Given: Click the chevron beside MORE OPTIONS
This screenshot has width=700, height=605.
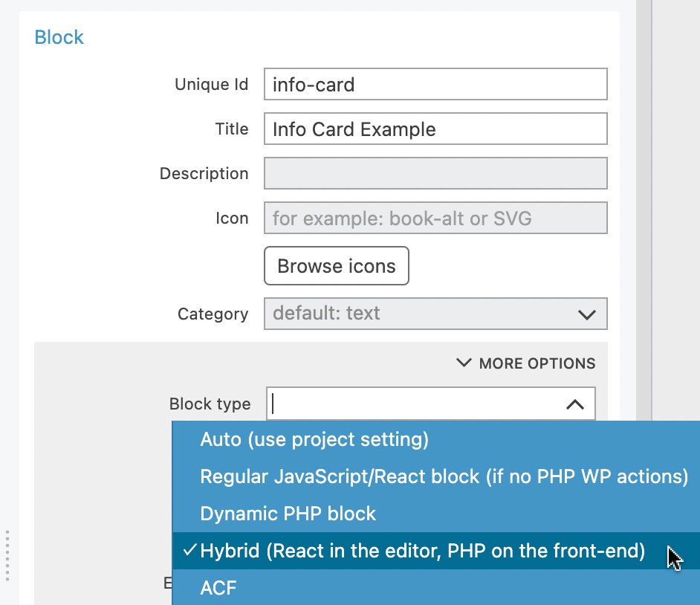Looking at the screenshot, I should [x=464, y=363].
